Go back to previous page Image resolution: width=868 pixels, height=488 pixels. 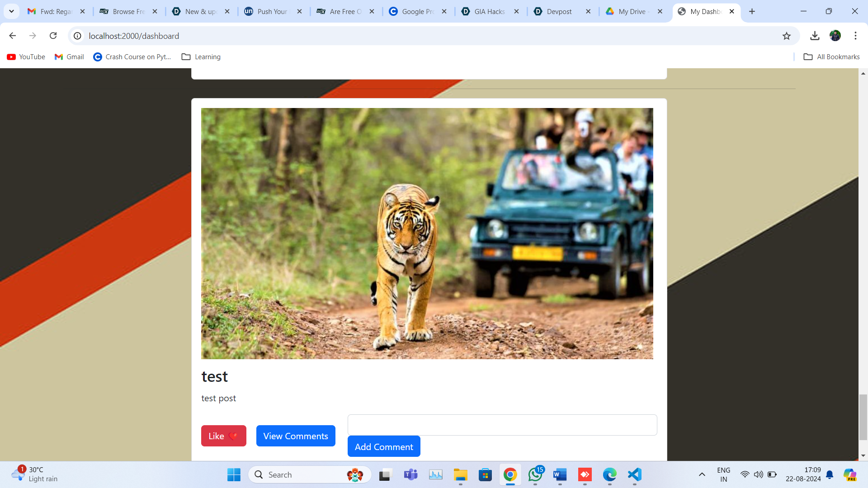click(x=13, y=36)
